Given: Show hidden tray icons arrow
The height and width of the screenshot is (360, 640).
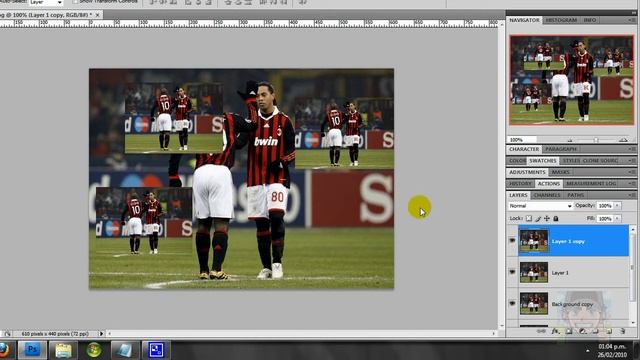Looking at the screenshot, I should click(x=588, y=351).
